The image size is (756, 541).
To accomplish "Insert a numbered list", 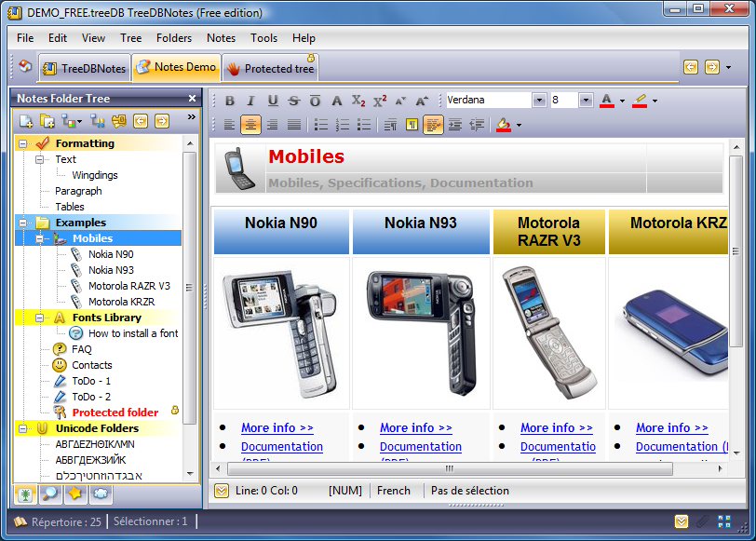I will pos(343,125).
